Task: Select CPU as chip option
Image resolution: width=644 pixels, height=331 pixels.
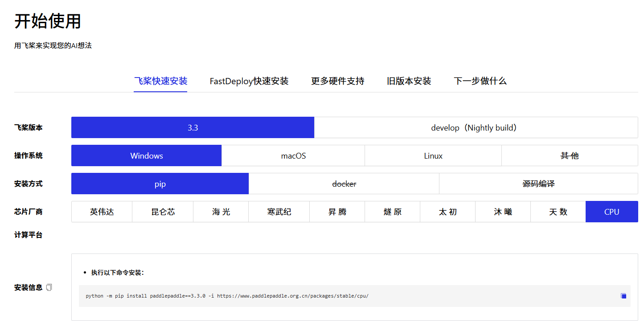Action: pyautogui.click(x=611, y=212)
